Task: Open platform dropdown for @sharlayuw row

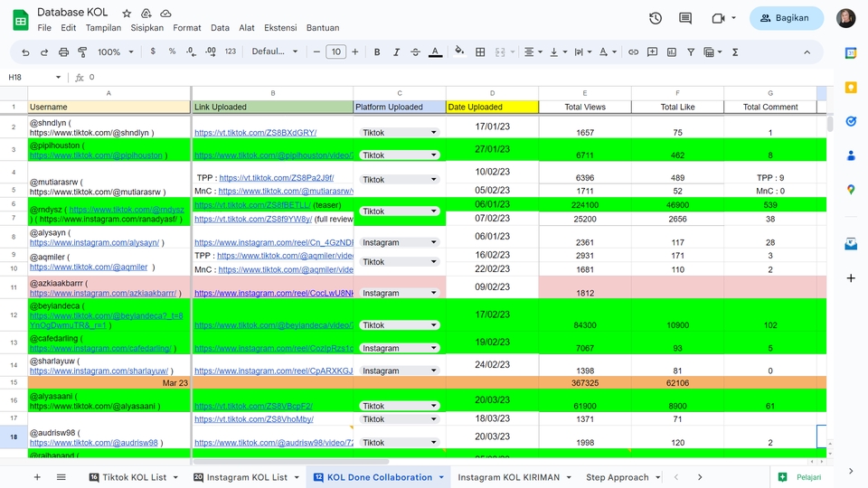Action: click(x=433, y=371)
